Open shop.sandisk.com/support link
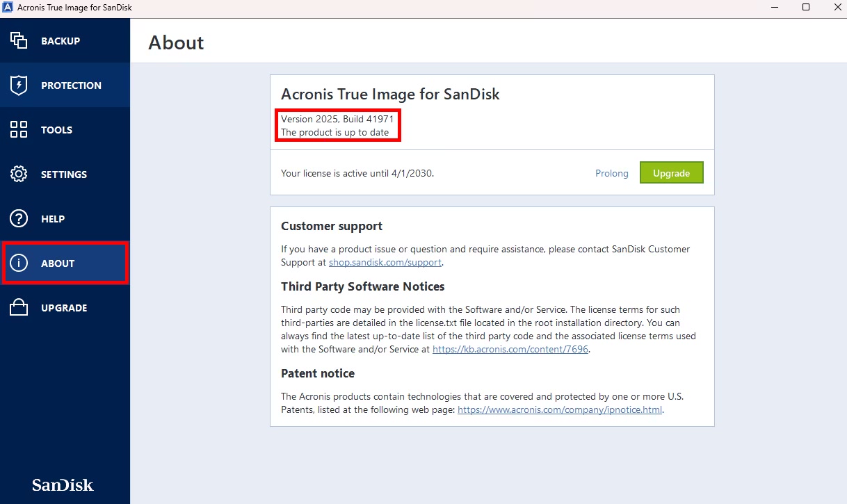Viewport: 847px width, 504px height. click(x=385, y=263)
